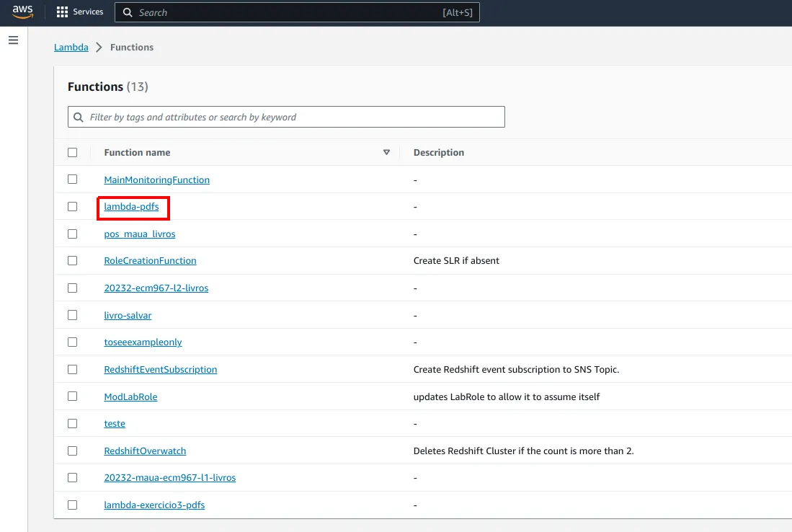The image size is (792, 532).
Task: Open the RedshiftOverwatch function
Action: coord(145,451)
